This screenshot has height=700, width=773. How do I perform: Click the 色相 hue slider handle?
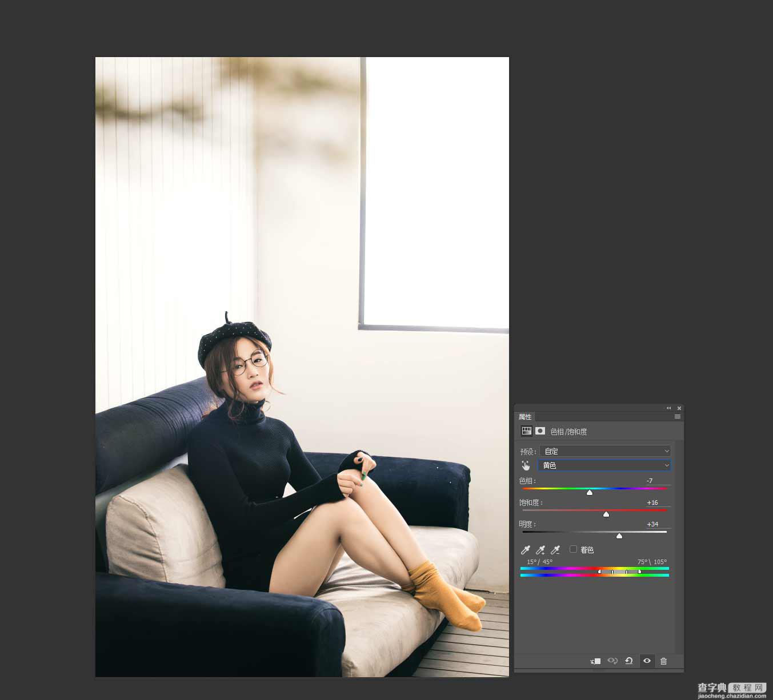[x=590, y=492]
